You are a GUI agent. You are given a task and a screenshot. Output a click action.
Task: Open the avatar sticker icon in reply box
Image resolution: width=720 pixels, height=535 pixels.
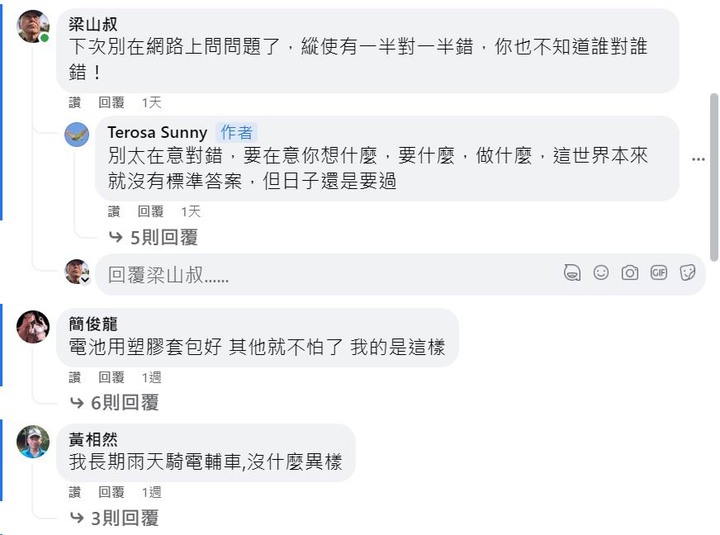tap(572, 272)
